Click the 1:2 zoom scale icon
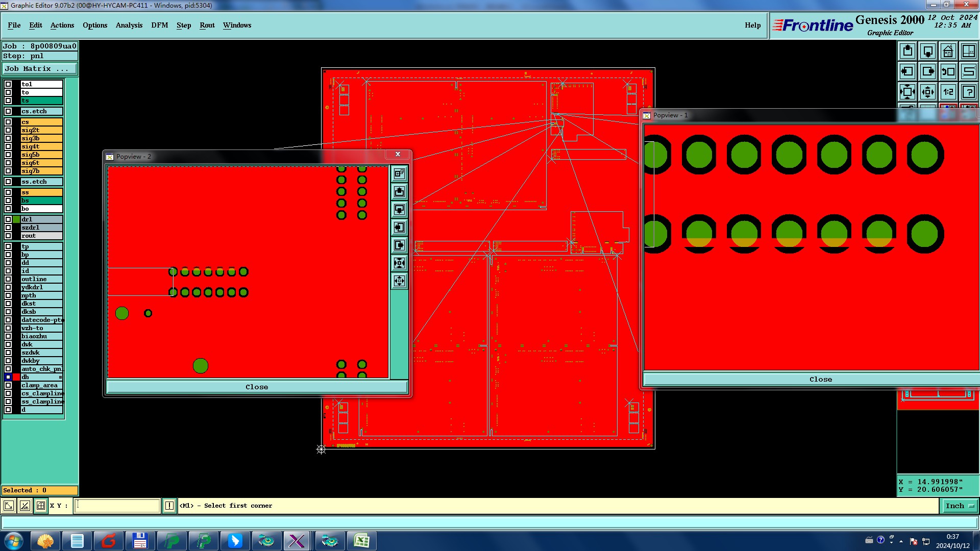The image size is (980, 551). [948, 92]
